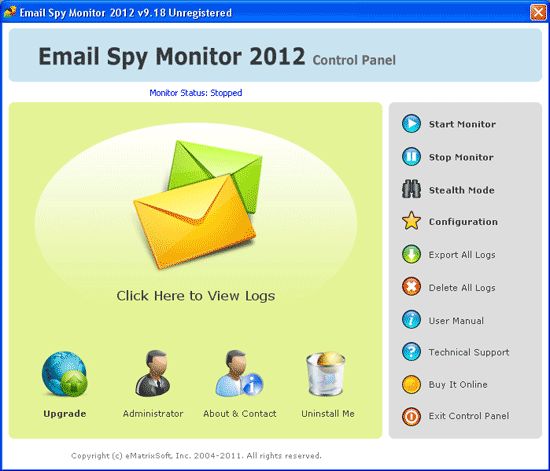Open Configuration via the star icon

click(411, 221)
